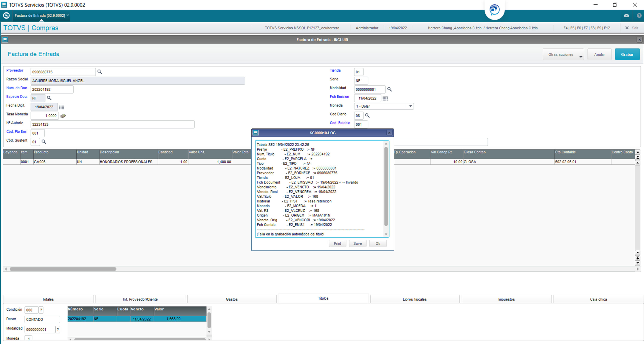Click the items grid horizontal scrollbar

63,269
